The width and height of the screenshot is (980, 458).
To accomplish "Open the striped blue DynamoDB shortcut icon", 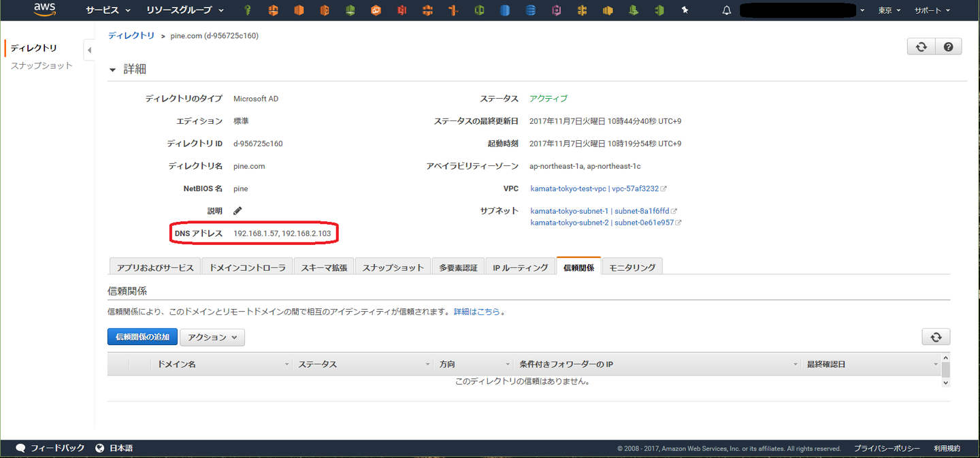I will (531, 10).
